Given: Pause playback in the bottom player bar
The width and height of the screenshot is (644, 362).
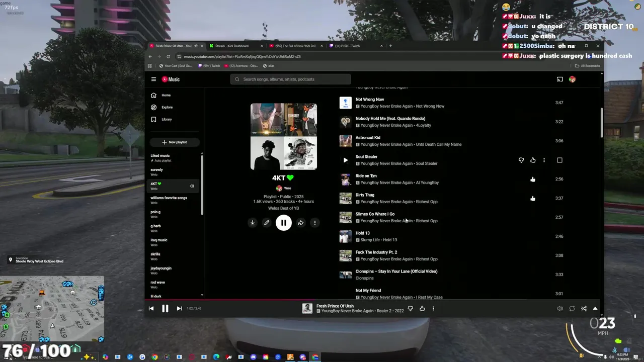Looking at the screenshot, I should [165, 308].
